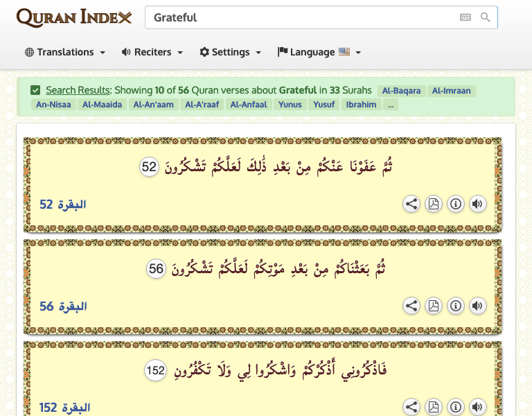Toggle the Search Results checkbox
This screenshot has width=532, height=416.
point(35,90)
